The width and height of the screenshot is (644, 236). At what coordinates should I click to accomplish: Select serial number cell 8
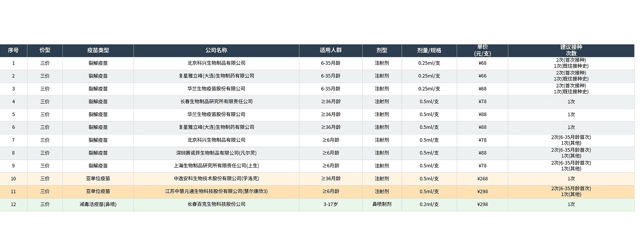13,153
